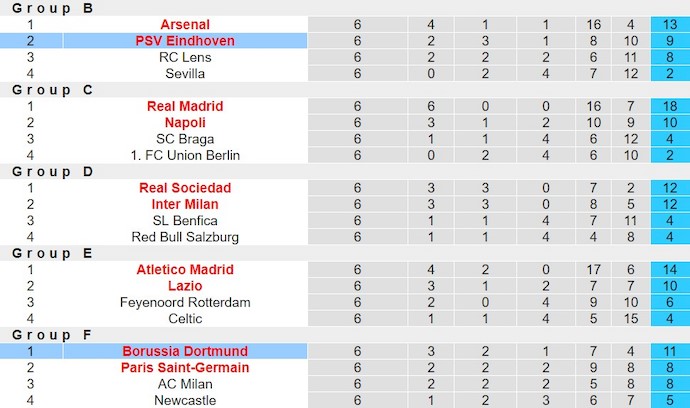Click the PSV Eindhoven team name
The height and width of the screenshot is (408, 690).
(x=185, y=41)
